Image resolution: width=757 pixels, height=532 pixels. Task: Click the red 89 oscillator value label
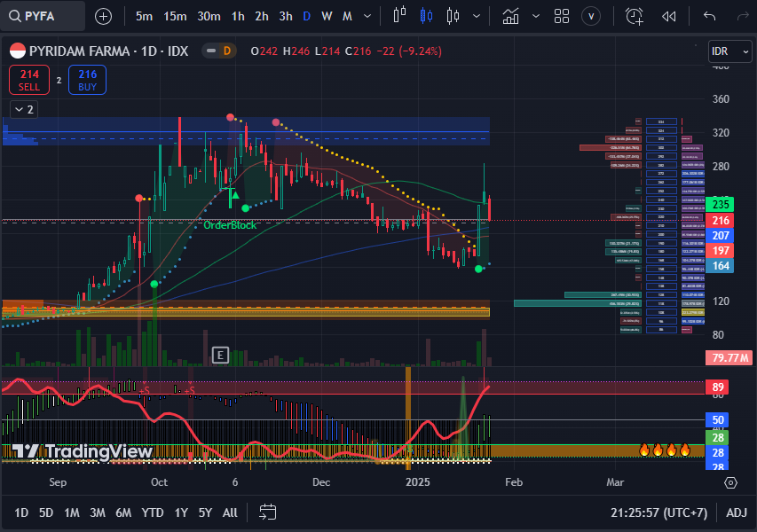[718, 387]
